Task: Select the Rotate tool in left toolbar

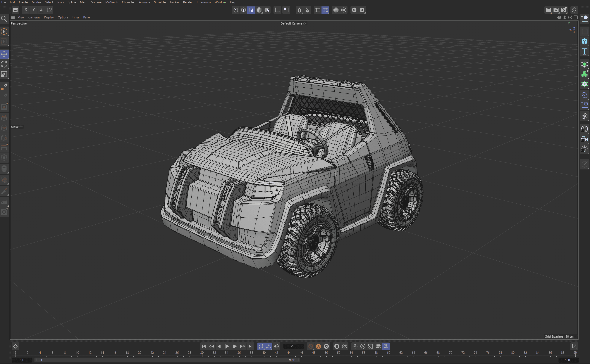Action: tap(4, 64)
